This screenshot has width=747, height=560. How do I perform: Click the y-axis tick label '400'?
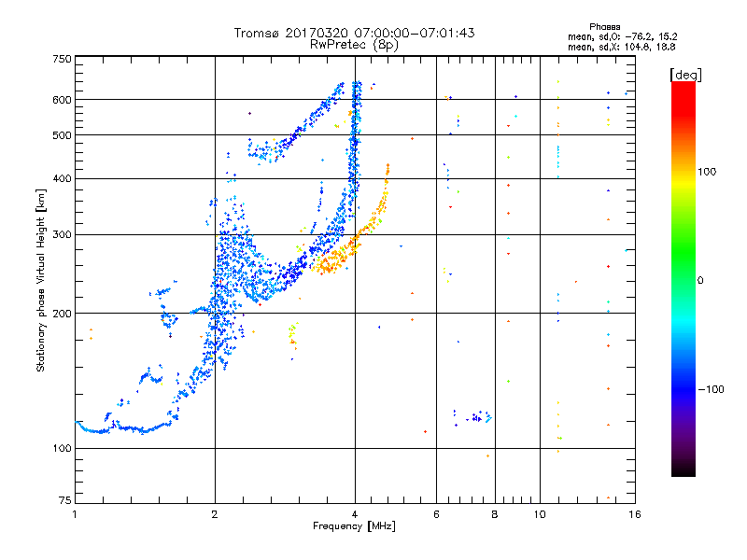click(x=63, y=178)
